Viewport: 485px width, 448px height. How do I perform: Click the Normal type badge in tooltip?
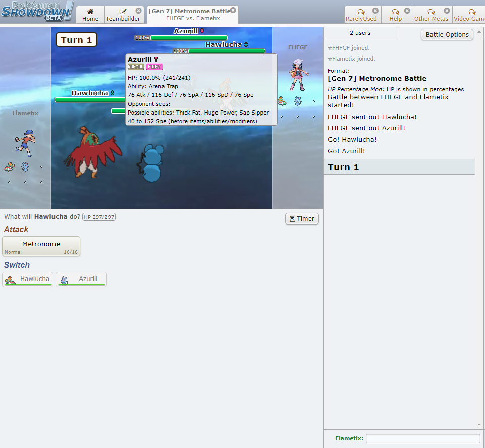click(135, 67)
